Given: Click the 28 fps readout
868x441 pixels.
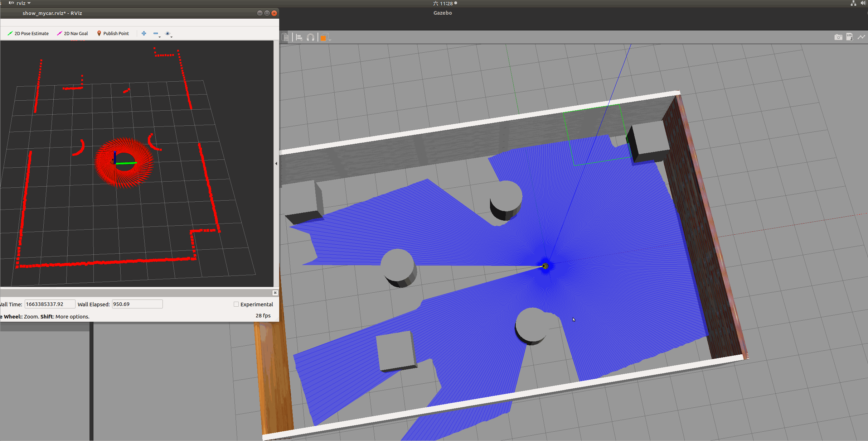Looking at the screenshot, I should pyautogui.click(x=263, y=316).
